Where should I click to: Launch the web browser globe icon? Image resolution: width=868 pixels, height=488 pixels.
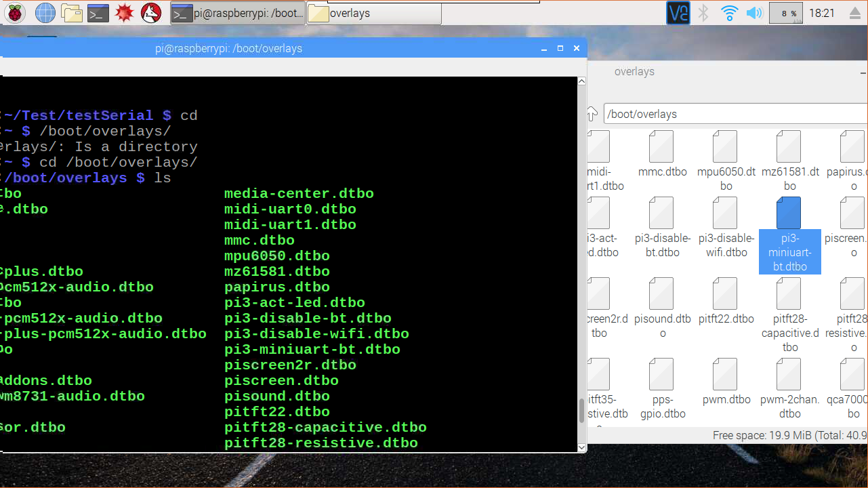pos(45,13)
